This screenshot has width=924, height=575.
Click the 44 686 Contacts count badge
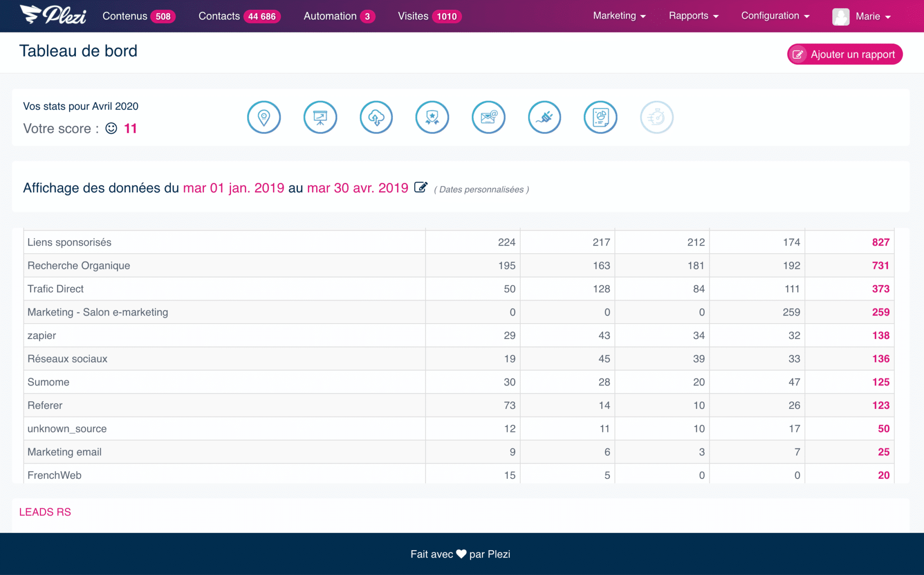pyautogui.click(x=262, y=17)
